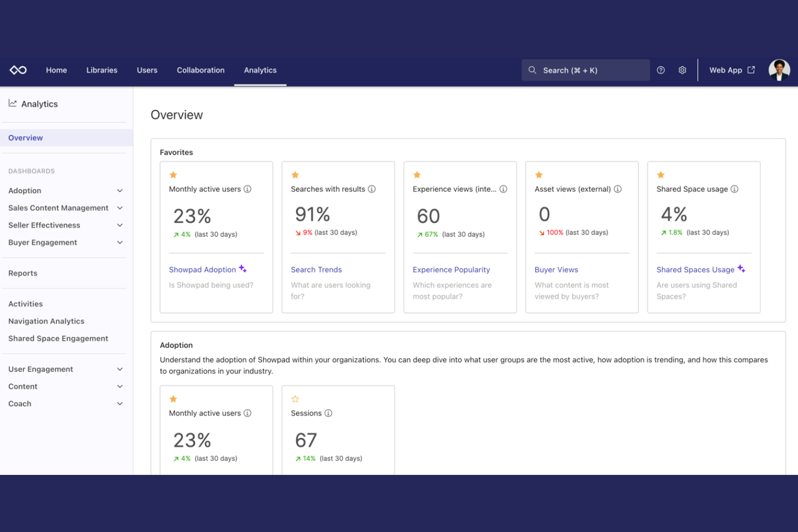Screen dimensions: 798x532
Task: Click the Search (⌘ + K) field
Action: pos(586,70)
